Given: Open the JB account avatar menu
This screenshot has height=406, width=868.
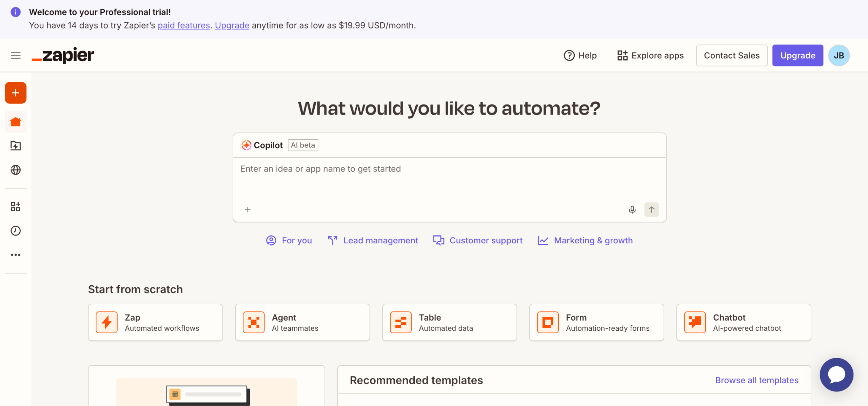Looking at the screenshot, I should tap(839, 55).
